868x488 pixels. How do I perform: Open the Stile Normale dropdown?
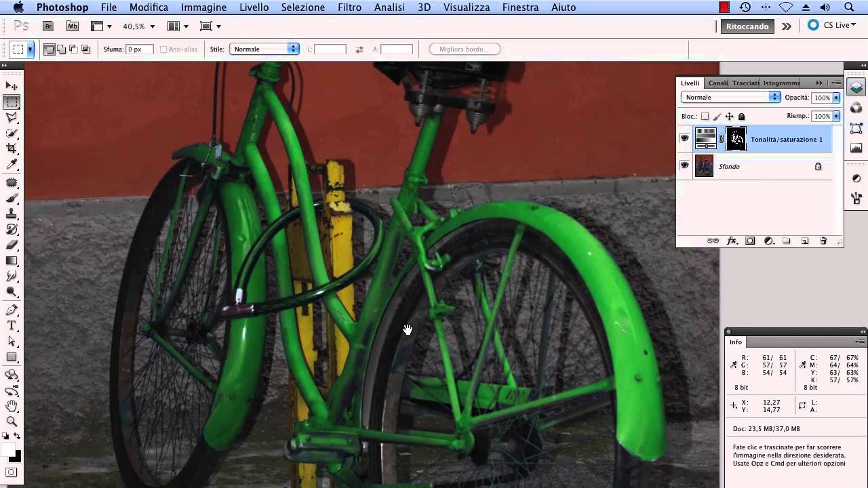(264, 49)
